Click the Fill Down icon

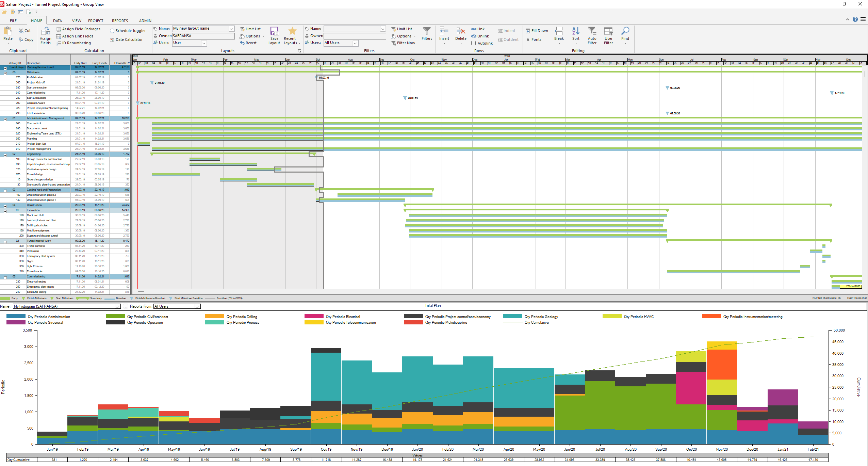(x=528, y=31)
